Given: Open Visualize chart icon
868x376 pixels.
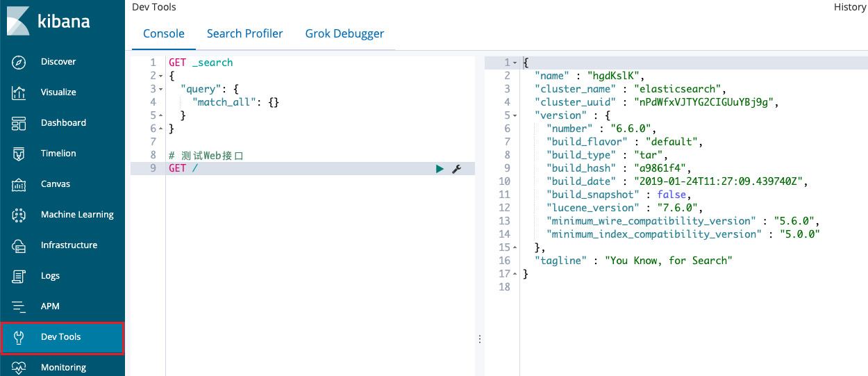Looking at the screenshot, I should pyautogui.click(x=19, y=92).
